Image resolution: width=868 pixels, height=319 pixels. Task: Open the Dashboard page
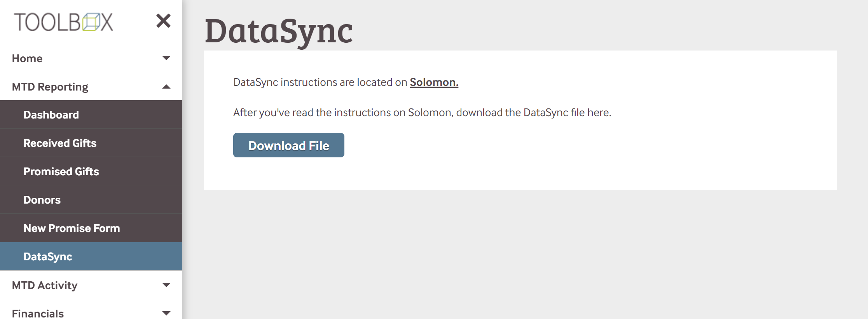51,115
